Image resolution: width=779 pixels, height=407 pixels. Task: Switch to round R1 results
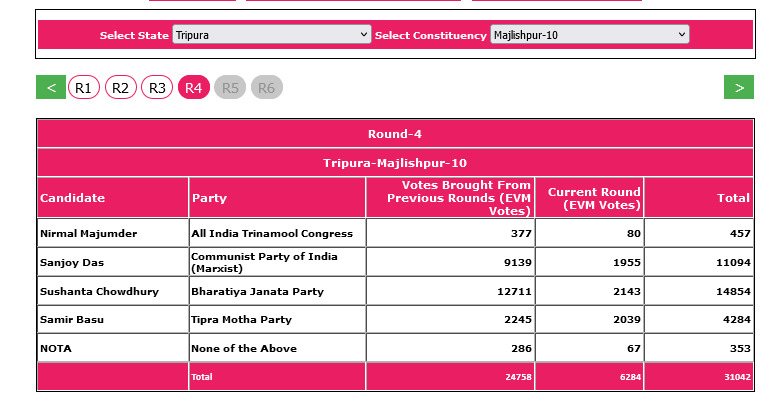pos(84,88)
